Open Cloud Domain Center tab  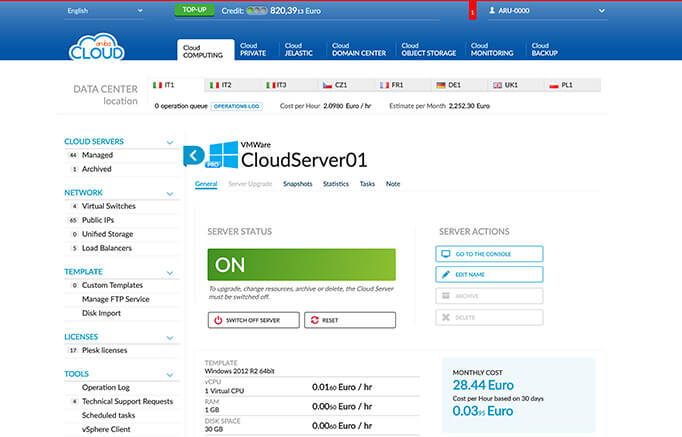click(x=359, y=50)
